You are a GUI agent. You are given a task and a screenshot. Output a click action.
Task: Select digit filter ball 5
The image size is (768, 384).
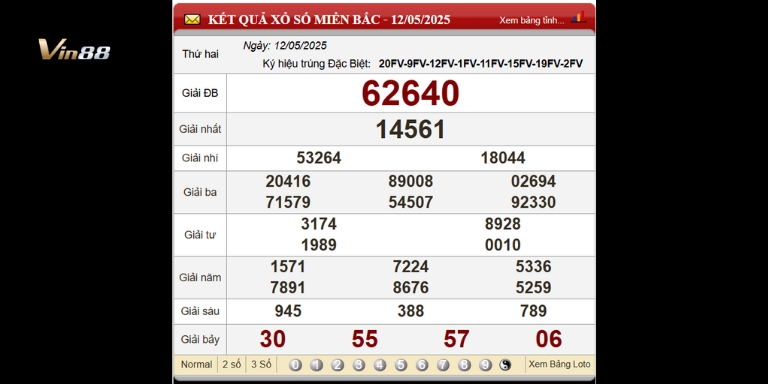click(x=401, y=365)
